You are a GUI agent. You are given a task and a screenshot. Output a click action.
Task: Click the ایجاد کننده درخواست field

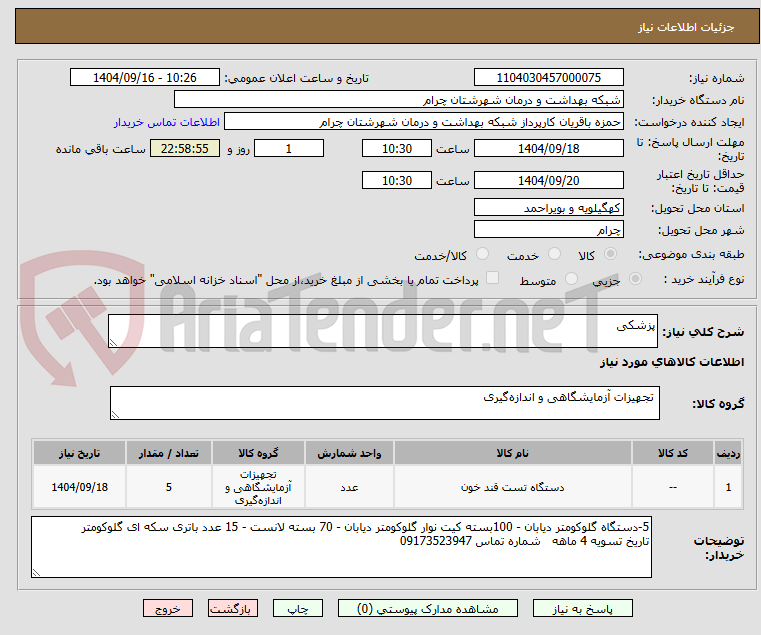(424, 122)
